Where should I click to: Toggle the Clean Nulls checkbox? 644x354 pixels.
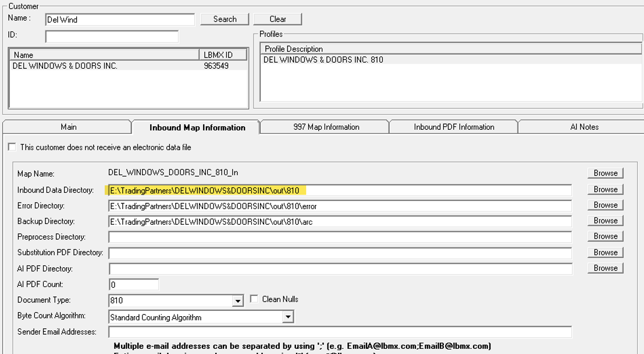pyautogui.click(x=254, y=299)
